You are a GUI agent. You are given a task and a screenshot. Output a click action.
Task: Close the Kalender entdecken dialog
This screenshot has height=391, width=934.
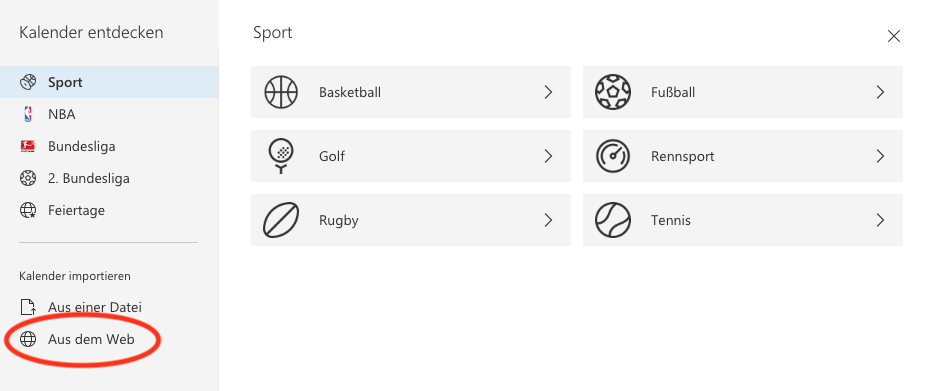pos(893,36)
